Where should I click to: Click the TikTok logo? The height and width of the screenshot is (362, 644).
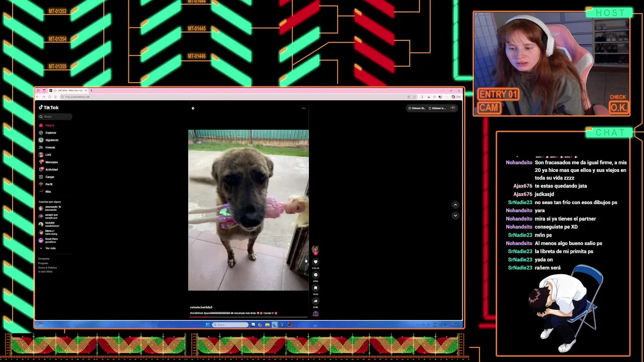[x=49, y=108]
